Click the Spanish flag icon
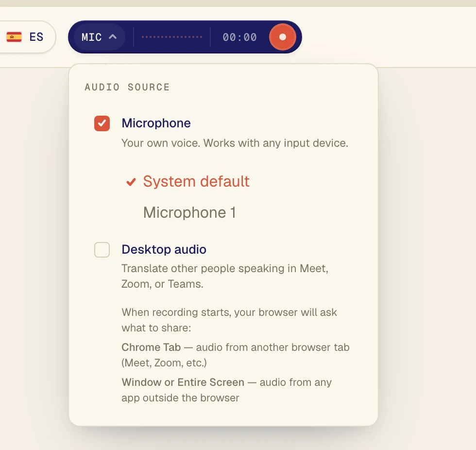 click(x=14, y=37)
